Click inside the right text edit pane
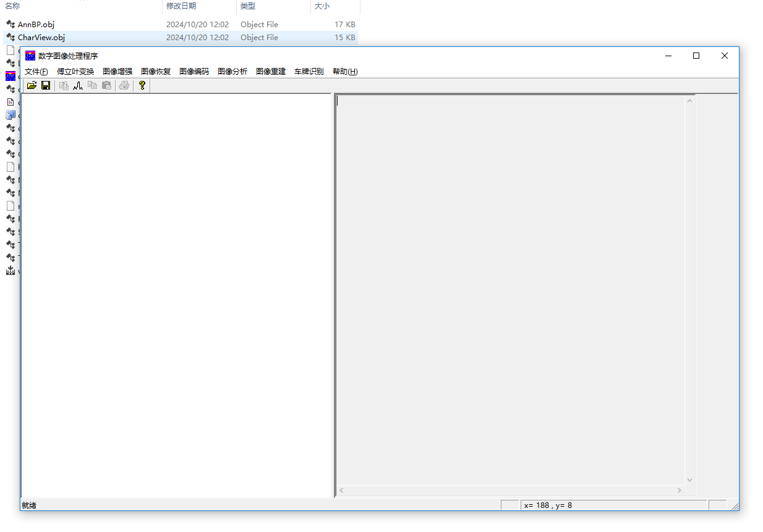 tap(507, 278)
